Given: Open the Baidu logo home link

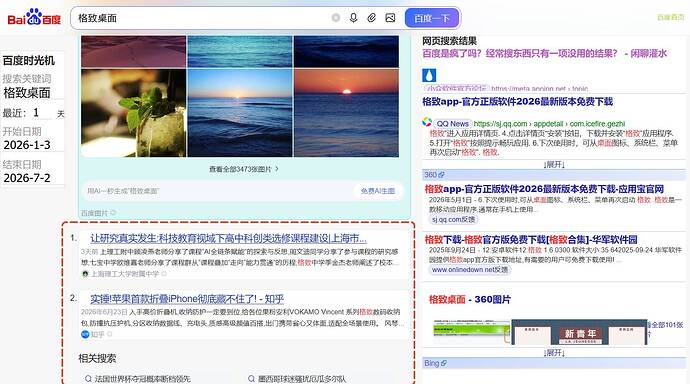Looking at the screenshot, I should tap(34, 18).
